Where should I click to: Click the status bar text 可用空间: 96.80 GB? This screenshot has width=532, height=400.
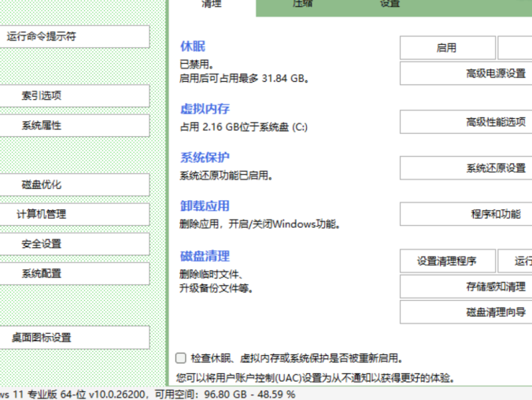[201, 394]
